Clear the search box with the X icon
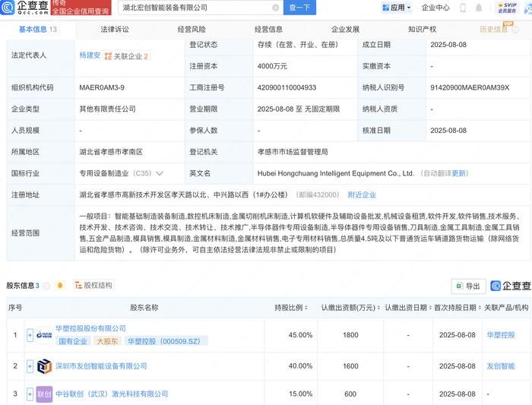The height and width of the screenshot is (405, 532). (275, 8)
